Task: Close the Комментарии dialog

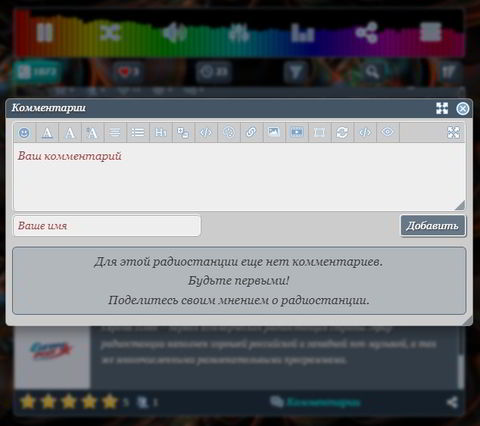Action: tap(463, 109)
